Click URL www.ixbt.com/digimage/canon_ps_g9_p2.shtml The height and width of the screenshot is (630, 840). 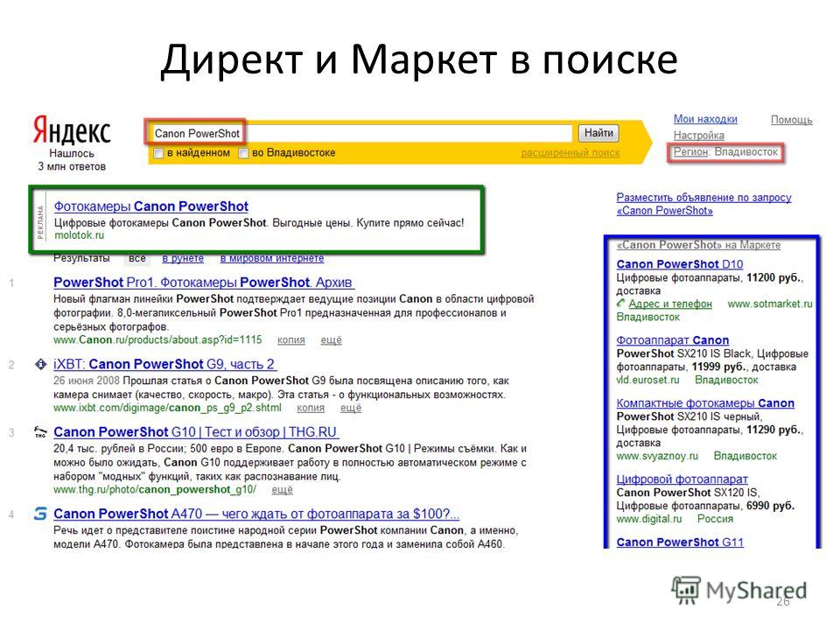167,409
